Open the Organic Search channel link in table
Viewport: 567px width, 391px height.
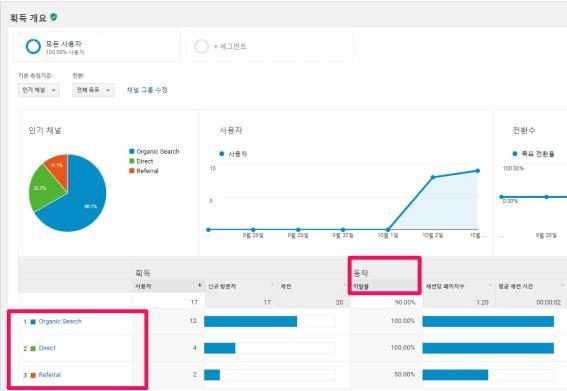click(x=60, y=321)
